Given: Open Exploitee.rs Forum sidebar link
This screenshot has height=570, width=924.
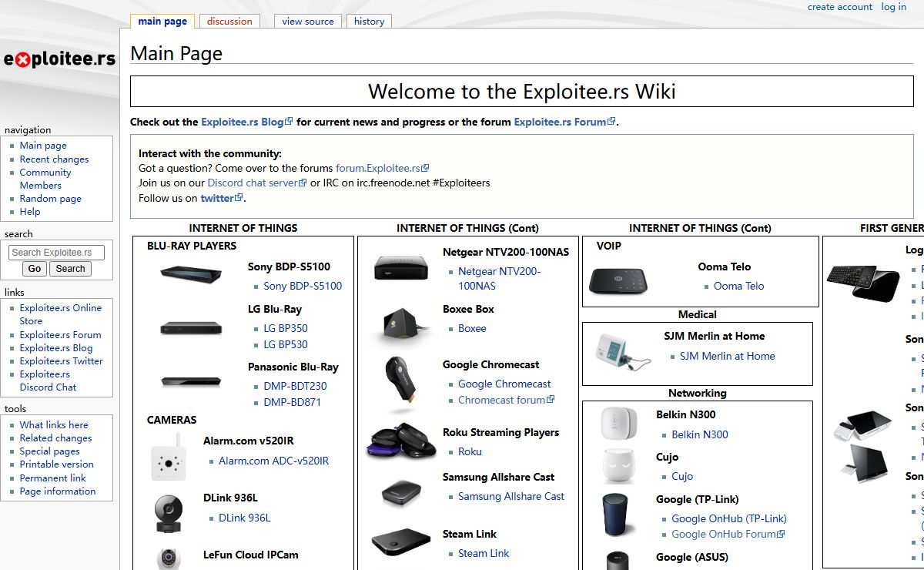Looking at the screenshot, I should pyautogui.click(x=60, y=335).
